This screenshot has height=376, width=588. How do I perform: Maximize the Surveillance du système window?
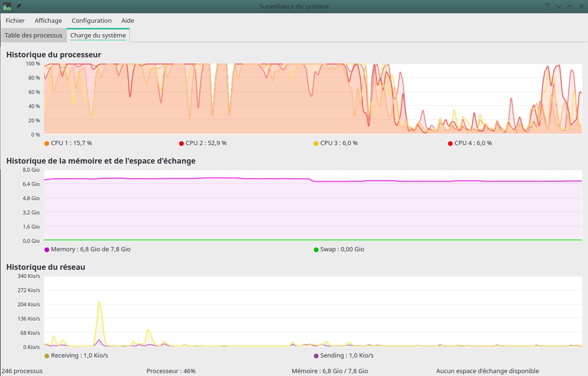(x=570, y=6)
